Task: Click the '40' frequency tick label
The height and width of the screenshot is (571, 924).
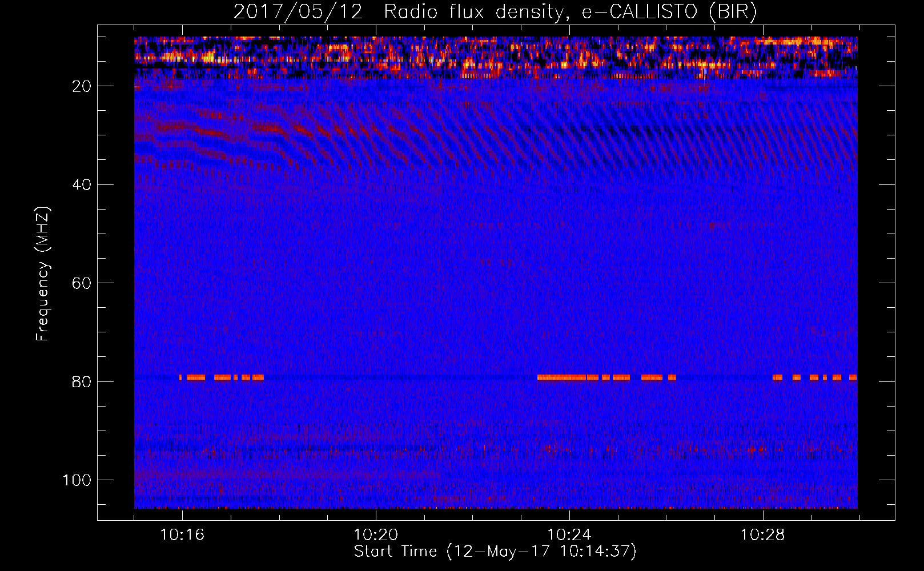Action: (82, 185)
